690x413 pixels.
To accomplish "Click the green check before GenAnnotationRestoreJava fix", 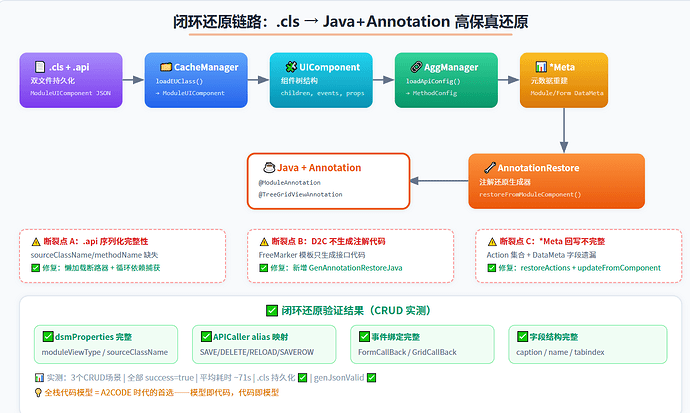I will coord(264,268).
